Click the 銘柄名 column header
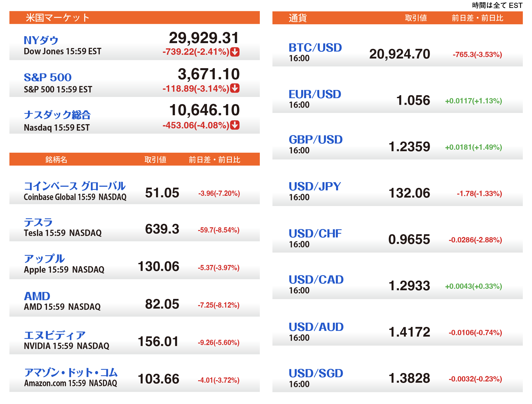This screenshot has width=532, height=404. click(x=56, y=160)
